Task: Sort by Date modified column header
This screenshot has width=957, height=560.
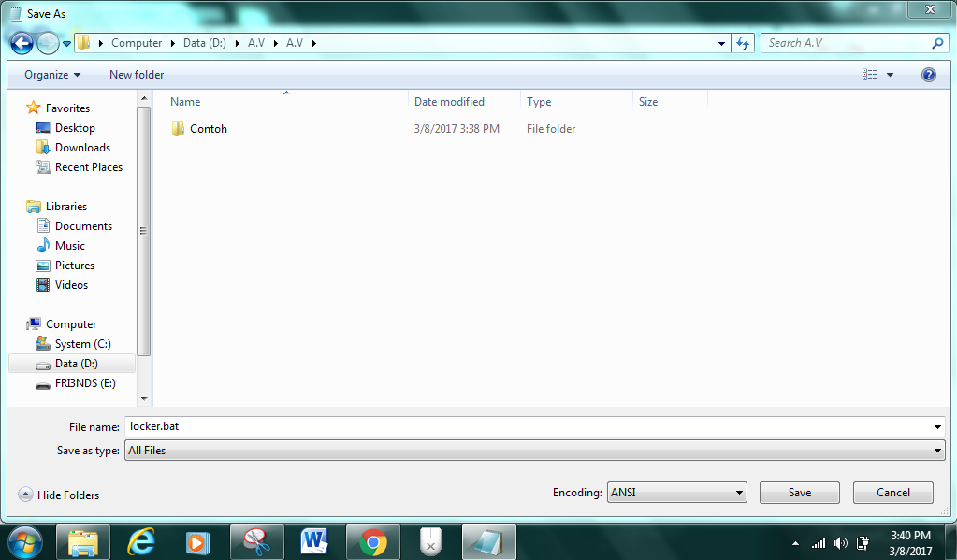Action: [449, 102]
